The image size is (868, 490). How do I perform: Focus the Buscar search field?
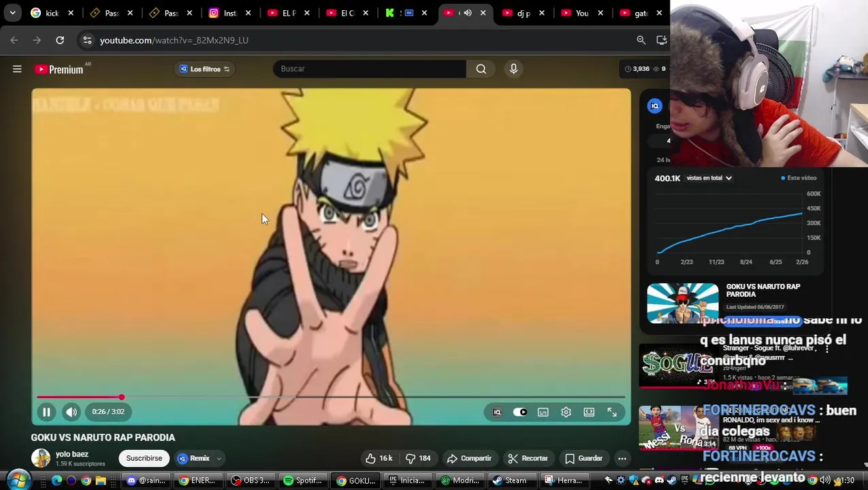pyautogui.click(x=370, y=69)
